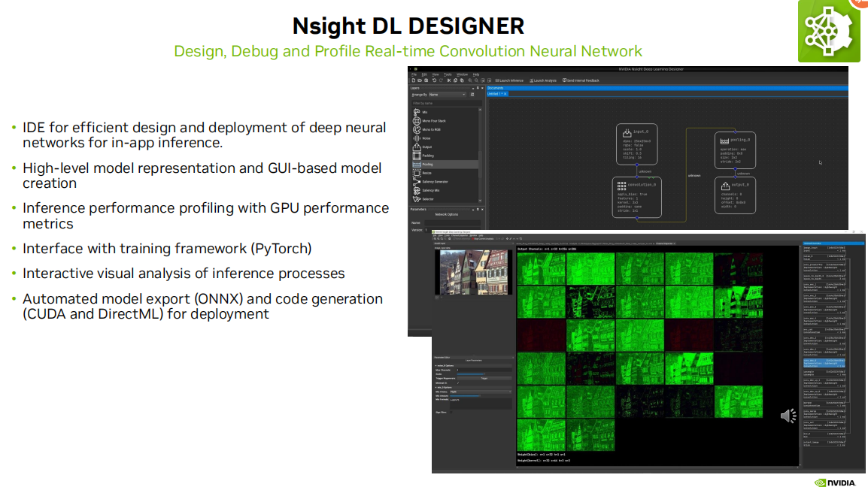Open the Mix Choice dropdown
This screenshot has height=499, width=868.
(x=481, y=392)
